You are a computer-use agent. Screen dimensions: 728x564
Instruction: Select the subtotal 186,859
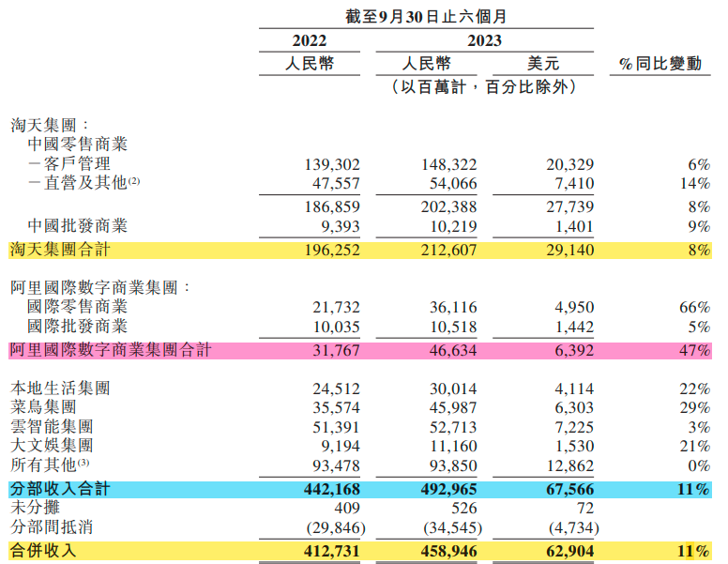pyautogui.click(x=332, y=206)
